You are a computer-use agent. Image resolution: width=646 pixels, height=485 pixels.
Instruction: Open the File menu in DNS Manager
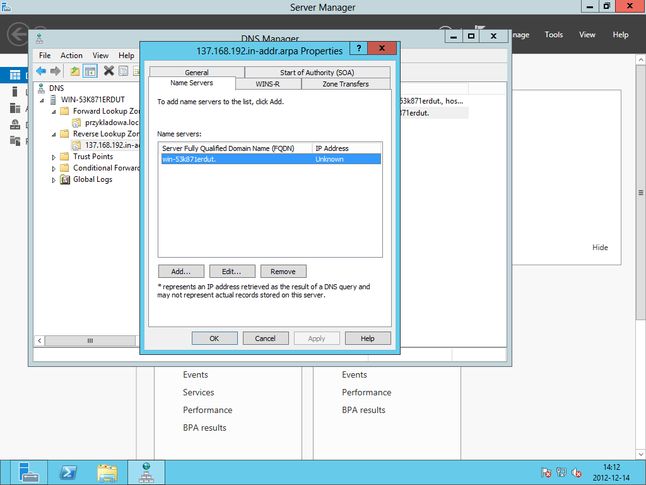[x=44, y=55]
